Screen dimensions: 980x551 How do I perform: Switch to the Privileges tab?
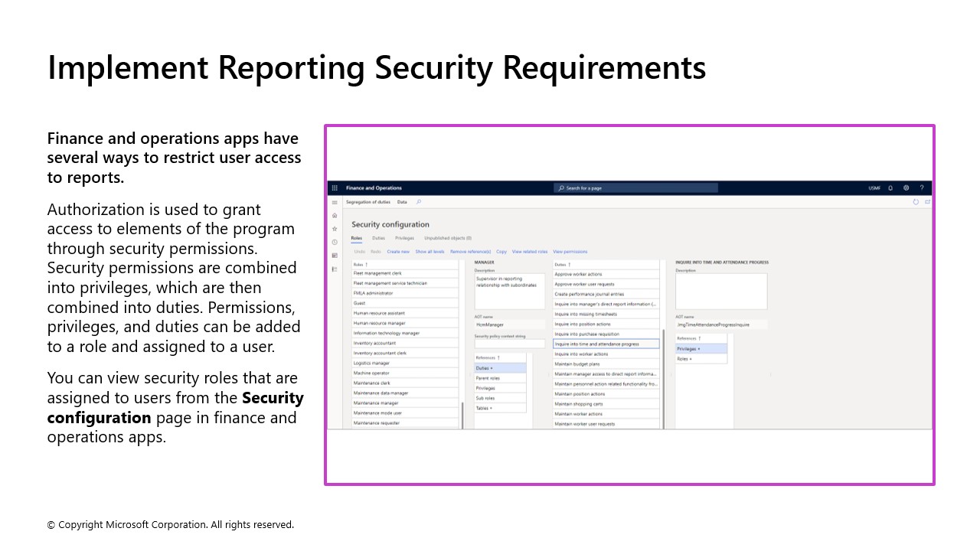point(404,238)
